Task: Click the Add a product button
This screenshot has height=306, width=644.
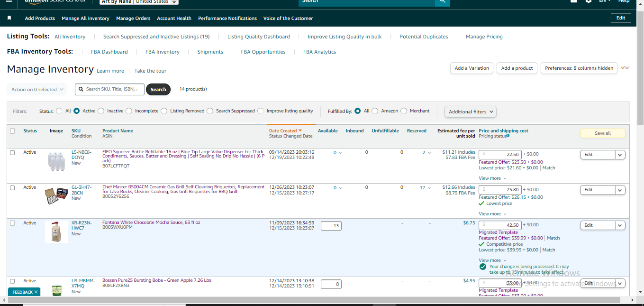Action: click(517, 68)
